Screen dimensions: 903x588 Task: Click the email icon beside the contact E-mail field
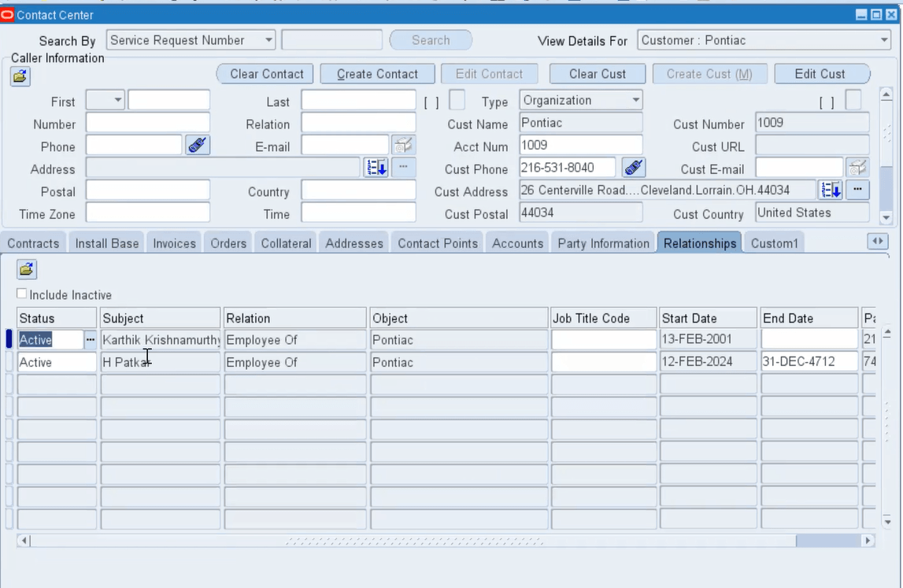coord(403,145)
